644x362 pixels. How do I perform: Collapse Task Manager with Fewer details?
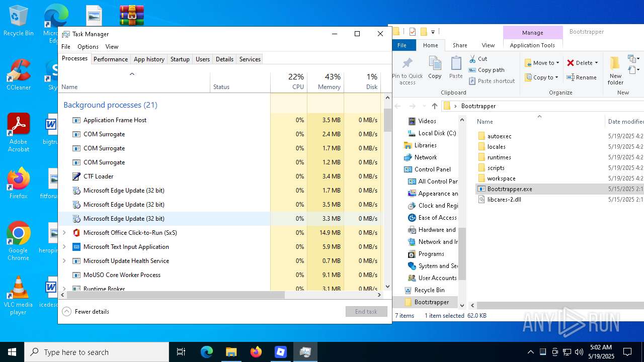click(x=86, y=312)
